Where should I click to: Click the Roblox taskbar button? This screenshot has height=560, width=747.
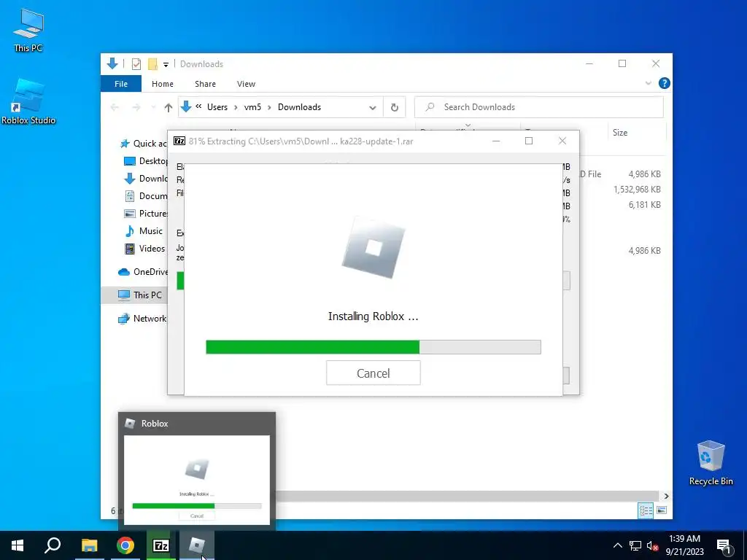(x=197, y=545)
